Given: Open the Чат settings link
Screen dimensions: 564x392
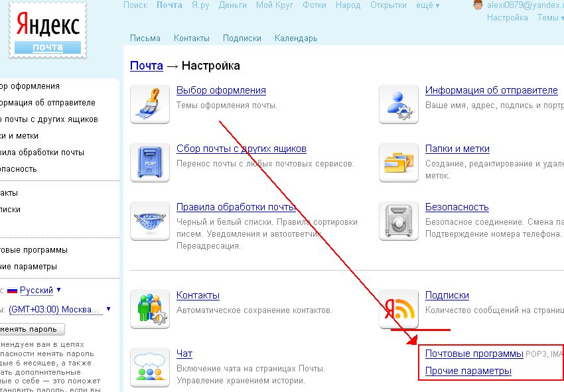Looking at the screenshot, I should 184,354.
